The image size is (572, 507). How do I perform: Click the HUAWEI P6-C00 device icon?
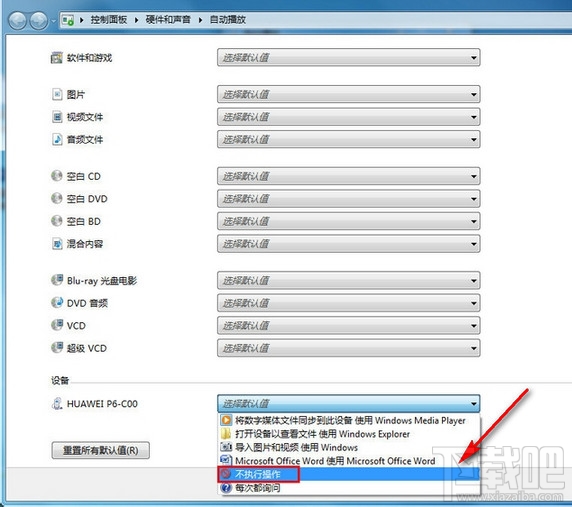pos(57,403)
